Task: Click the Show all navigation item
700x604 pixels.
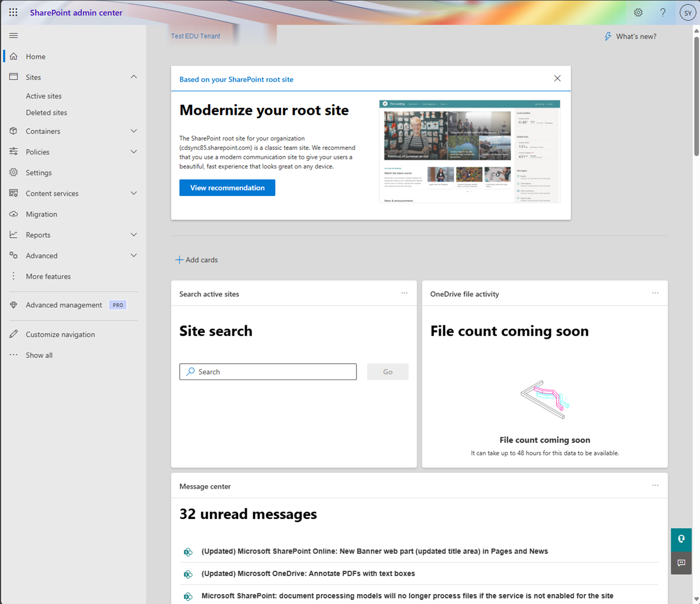Action: pyautogui.click(x=39, y=355)
